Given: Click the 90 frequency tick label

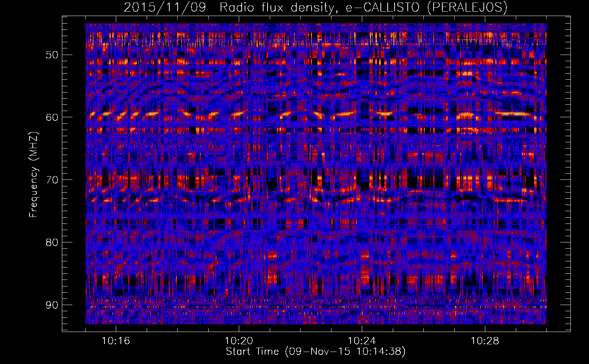Looking at the screenshot, I should pyautogui.click(x=52, y=305).
